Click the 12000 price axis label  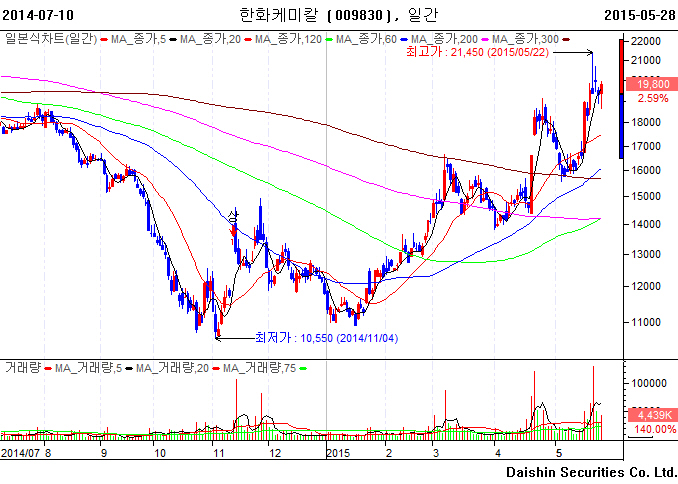coord(646,286)
